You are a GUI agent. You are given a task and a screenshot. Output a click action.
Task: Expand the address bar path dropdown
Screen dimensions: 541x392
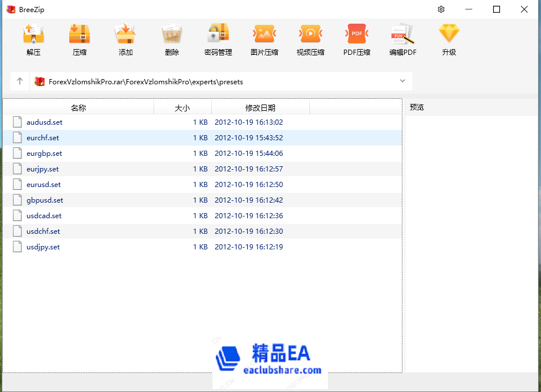coord(402,81)
